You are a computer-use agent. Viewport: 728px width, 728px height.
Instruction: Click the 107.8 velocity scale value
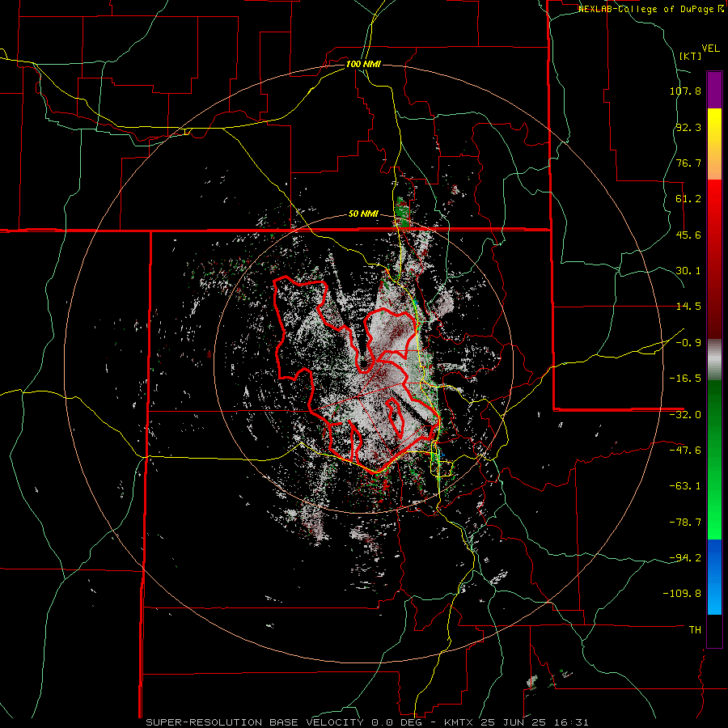pyautogui.click(x=685, y=91)
